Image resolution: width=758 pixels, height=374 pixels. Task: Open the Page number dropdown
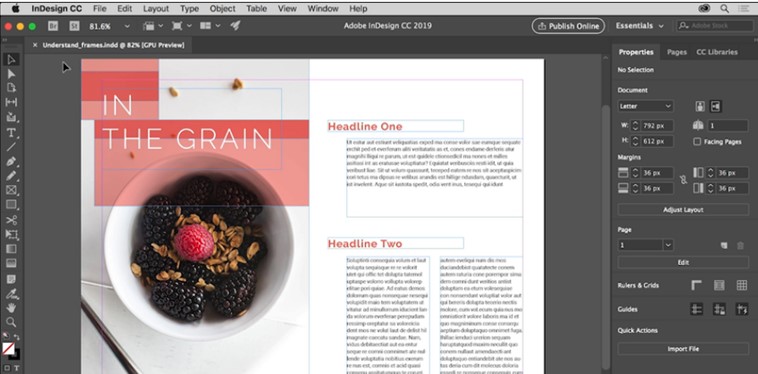[x=668, y=245]
